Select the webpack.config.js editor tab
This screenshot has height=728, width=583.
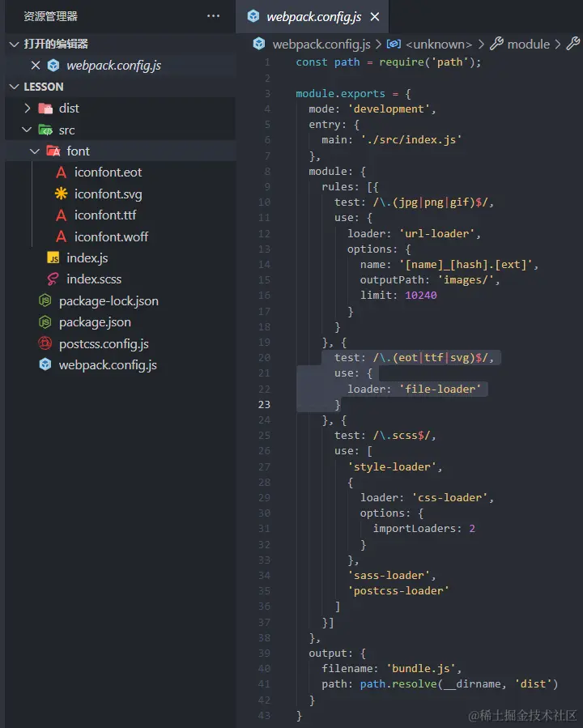(313, 17)
